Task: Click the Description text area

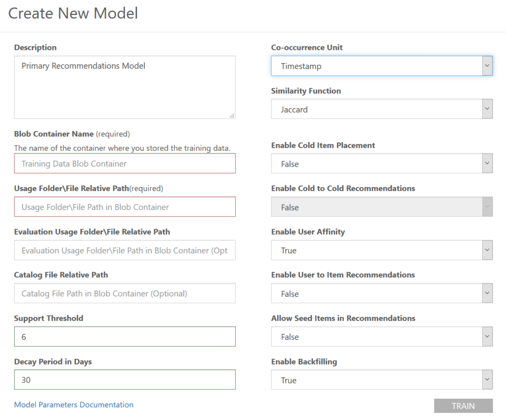Action: [x=125, y=86]
